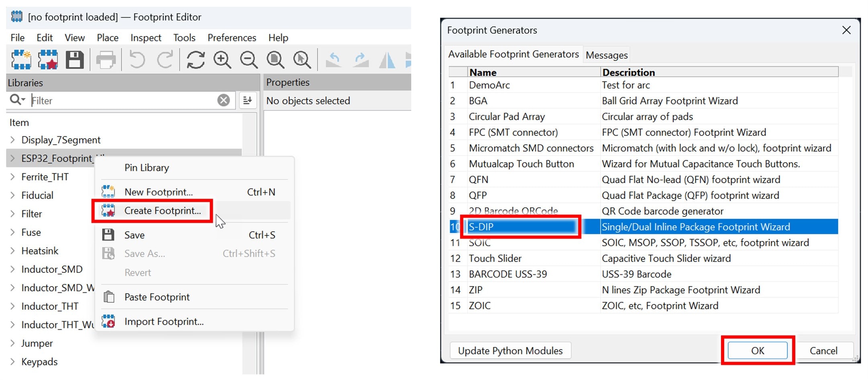Click the Print toolbar icon
The width and height of the screenshot is (868, 380).
[x=106, y=60]
